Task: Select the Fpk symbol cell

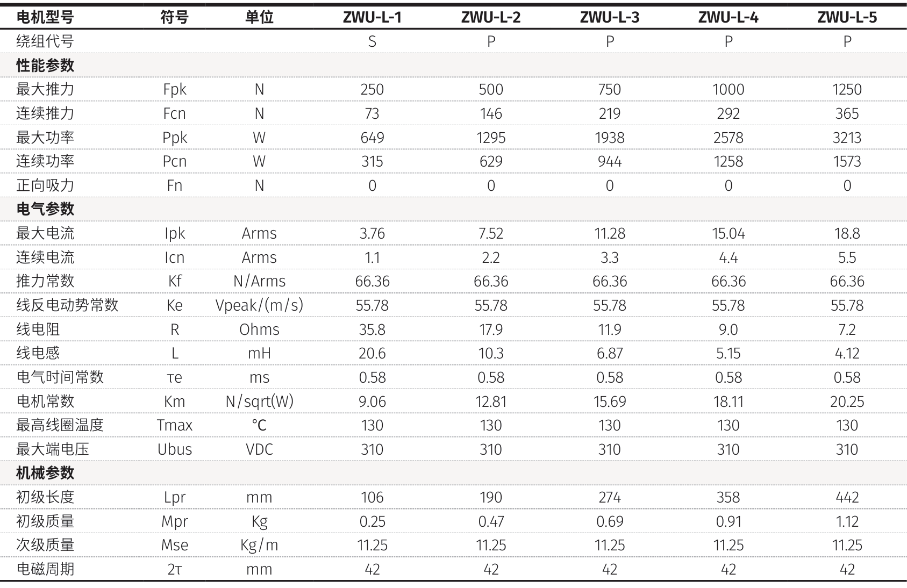Action: 175,89
